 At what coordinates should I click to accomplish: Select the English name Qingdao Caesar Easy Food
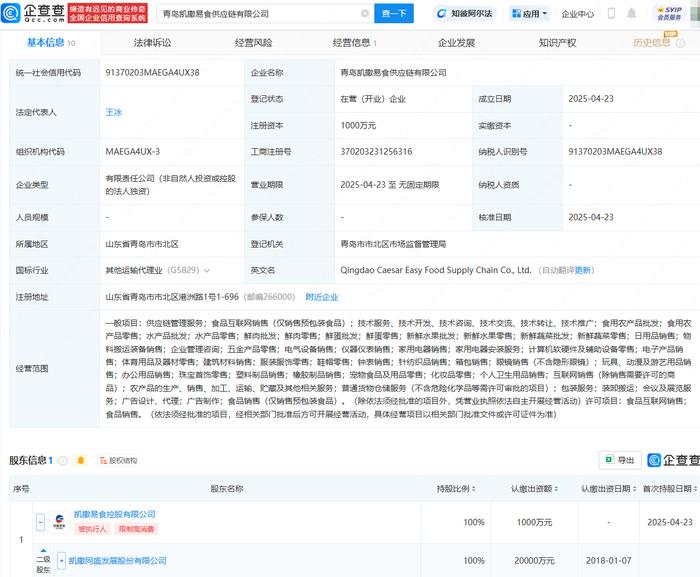(x=436, y=270)
